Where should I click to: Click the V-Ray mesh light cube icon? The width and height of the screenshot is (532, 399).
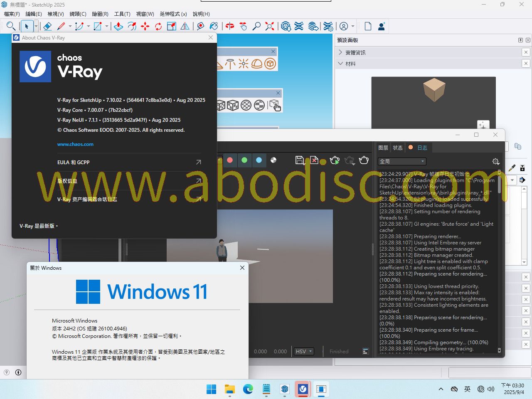[270, 64]
